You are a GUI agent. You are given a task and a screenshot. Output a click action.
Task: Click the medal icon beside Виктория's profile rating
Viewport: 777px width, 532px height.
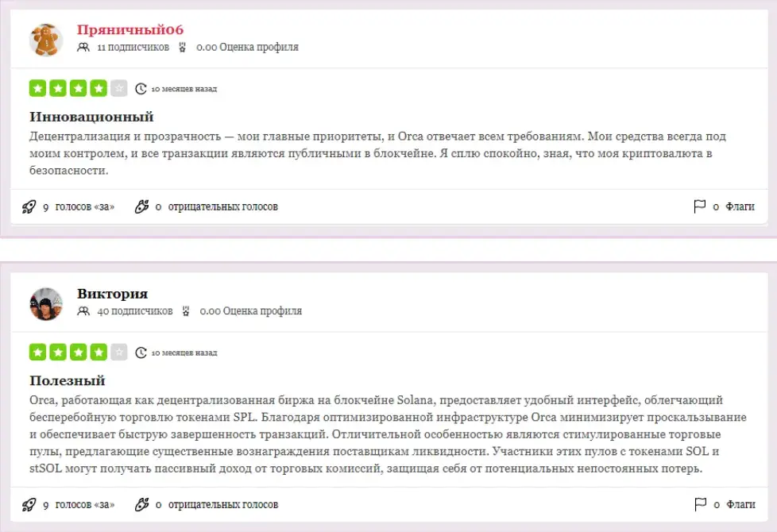coord(186,311)
